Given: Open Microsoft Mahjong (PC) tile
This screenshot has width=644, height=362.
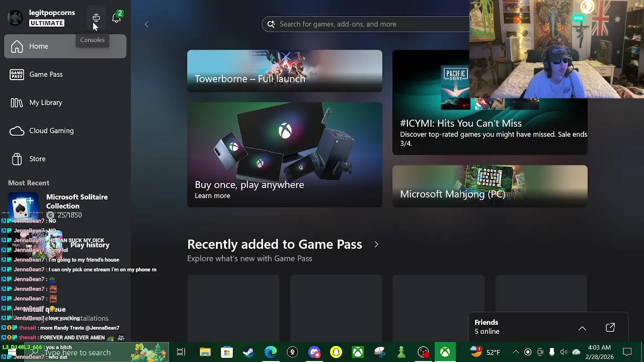Looking at the screenshot, I should pyautogui.click(x=490, y=186).
